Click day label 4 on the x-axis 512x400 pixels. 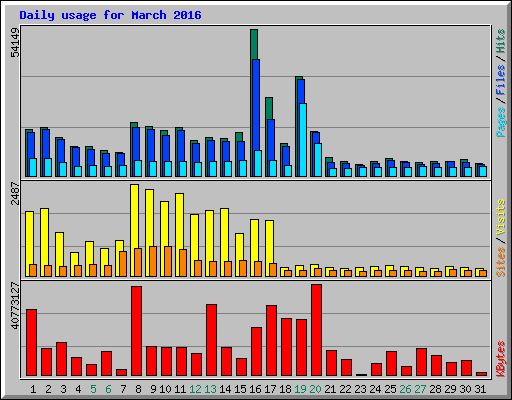pyautogui.click(x=78, y=389)
